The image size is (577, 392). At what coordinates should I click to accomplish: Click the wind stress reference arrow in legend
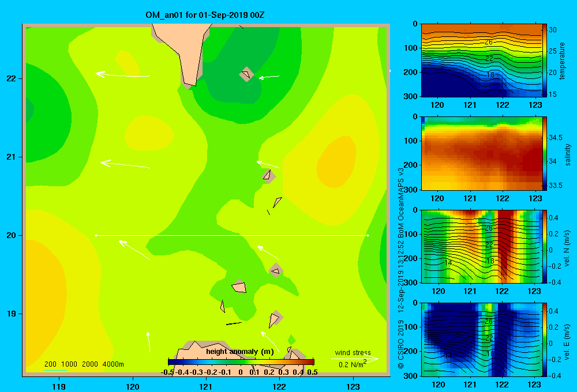[x=355, y=359]
